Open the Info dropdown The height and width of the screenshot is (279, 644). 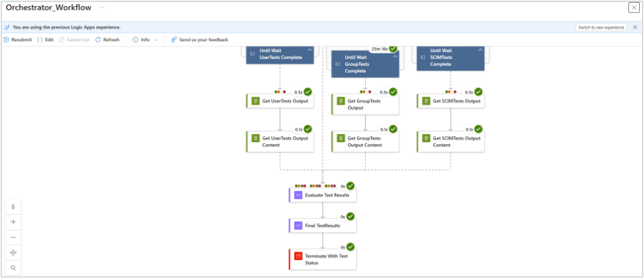(x=145, y=40)
